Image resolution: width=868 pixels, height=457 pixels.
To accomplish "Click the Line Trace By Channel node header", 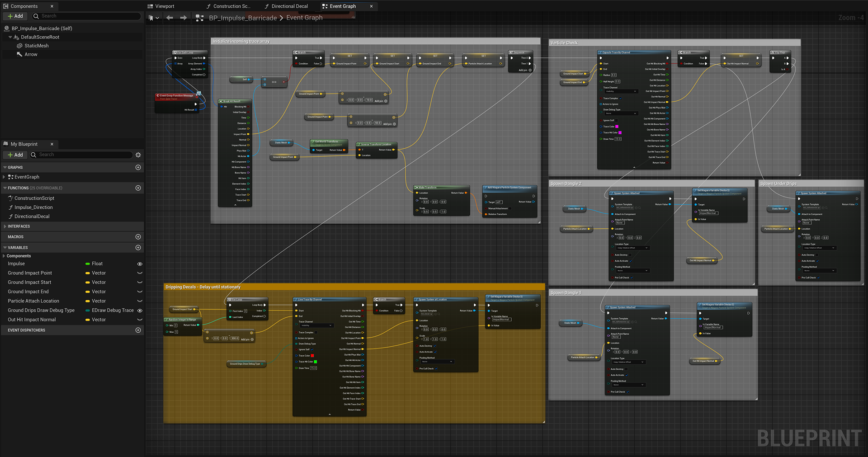I will (330, 299).
